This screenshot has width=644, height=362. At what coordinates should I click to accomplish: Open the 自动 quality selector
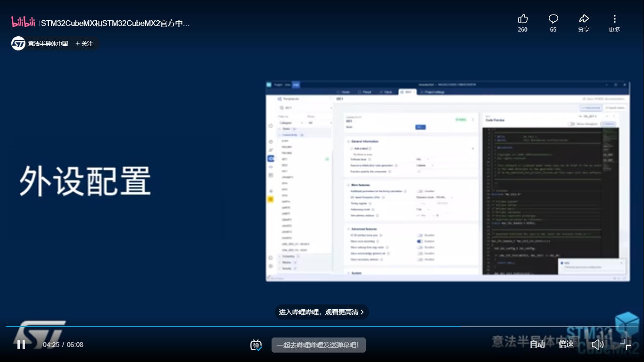tap(537, 345)
